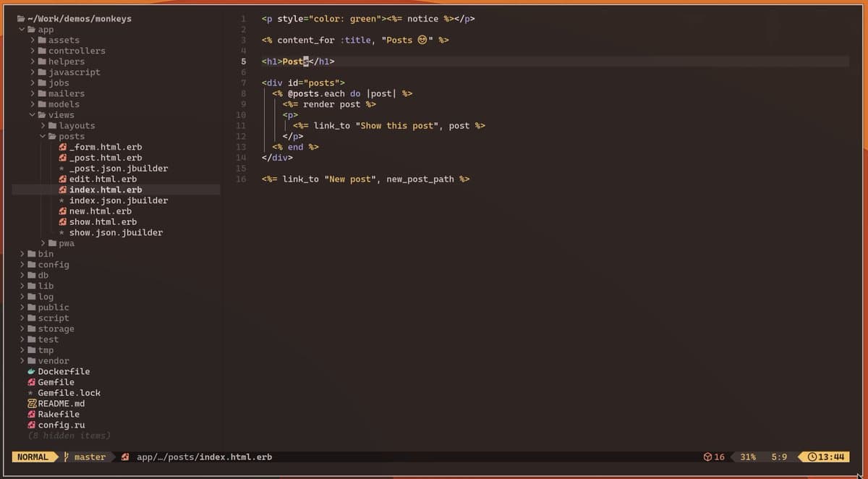Expand the layouts folder
The height and width of the screenshot is (479, 868).
point(43,125)
